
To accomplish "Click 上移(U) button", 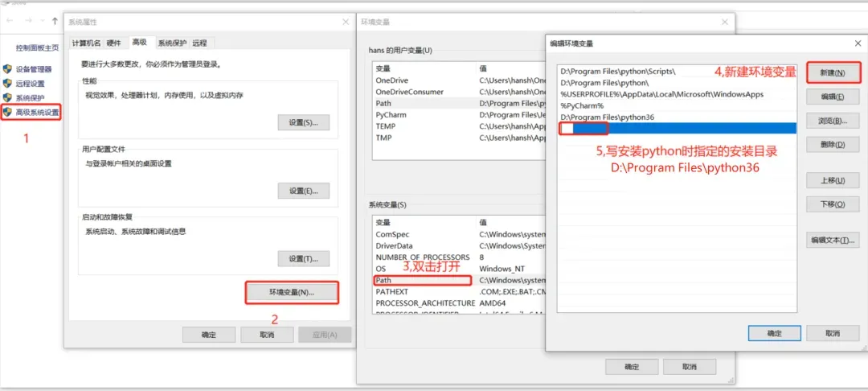I will (833, 180).
